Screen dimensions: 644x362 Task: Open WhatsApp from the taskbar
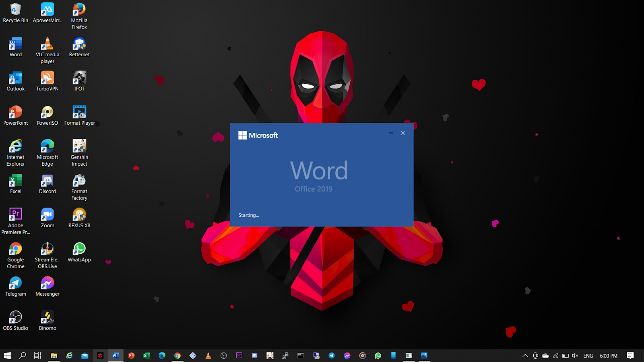(378, 356)
